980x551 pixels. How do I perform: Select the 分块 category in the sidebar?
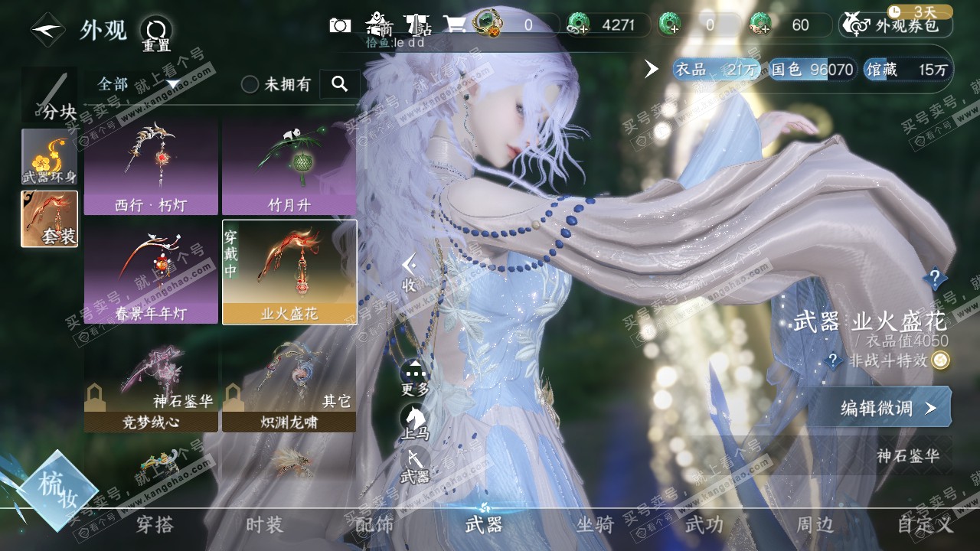coord(51,95)
